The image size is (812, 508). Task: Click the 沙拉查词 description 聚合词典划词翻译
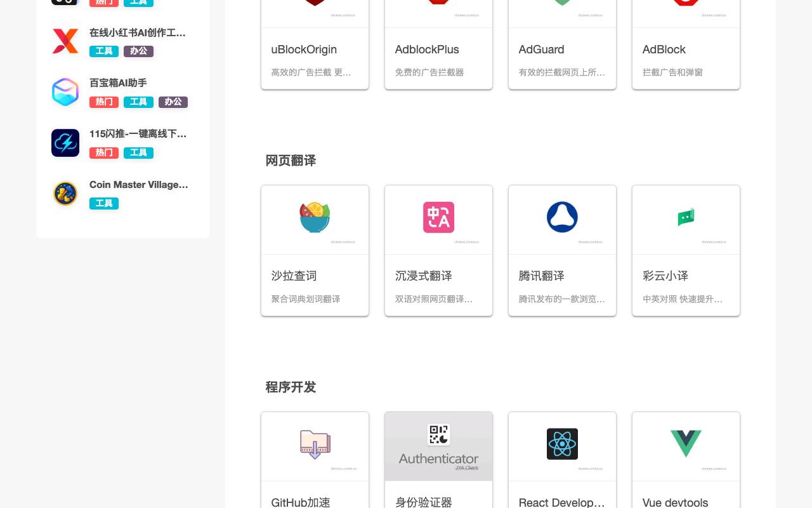click(306, 299)
